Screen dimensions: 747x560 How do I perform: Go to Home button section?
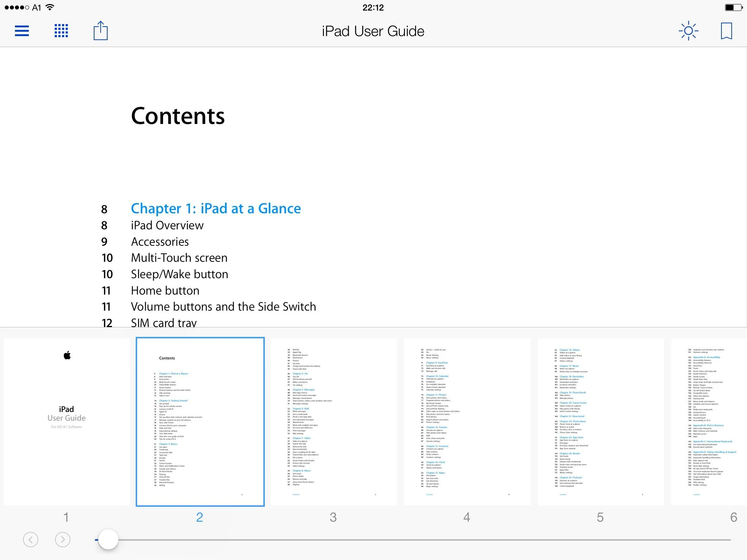point(165,291)
